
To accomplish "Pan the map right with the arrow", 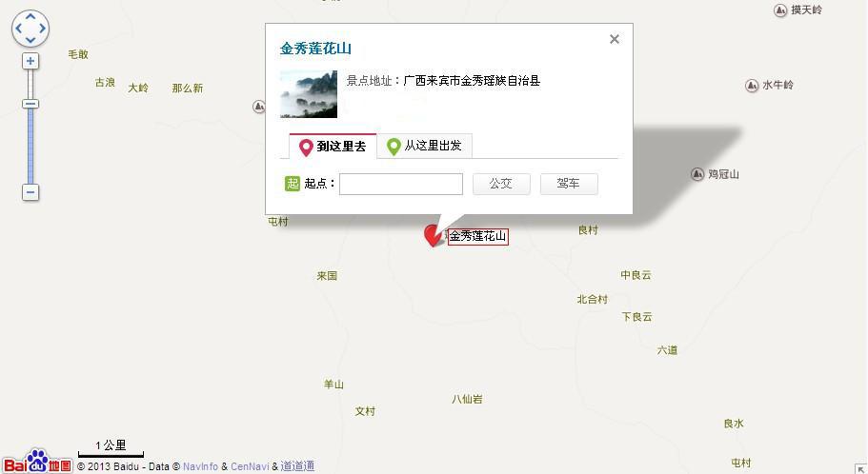I will click(43, 29).
